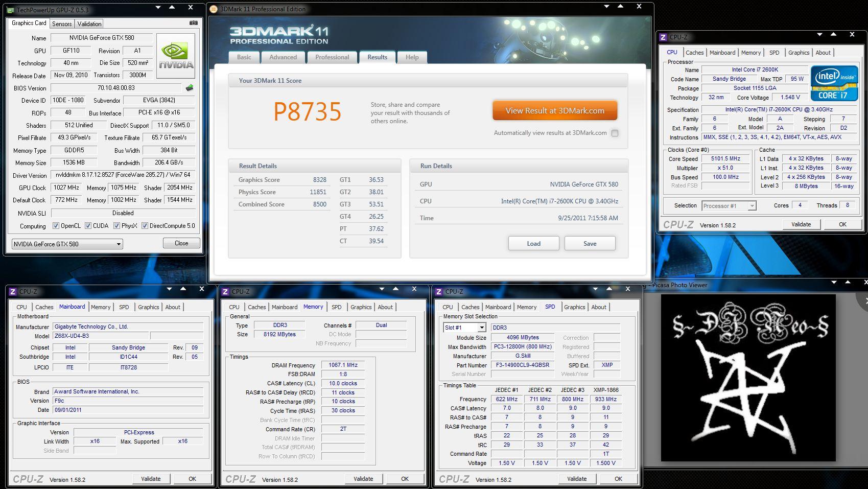Click Physics Score value 11851
Viewport: 868px width, 489px height.
coord(318,192)
